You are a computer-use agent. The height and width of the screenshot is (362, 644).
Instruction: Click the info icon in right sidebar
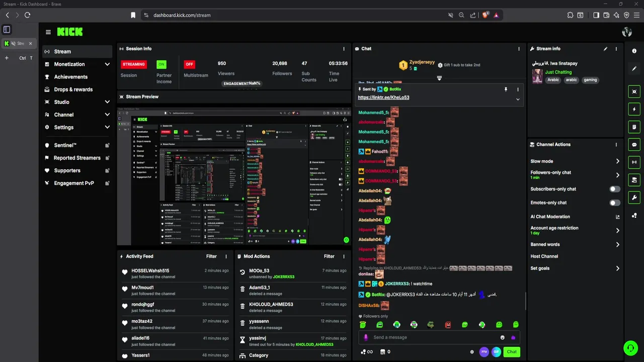pyautogui.click(x=634, y=51)
